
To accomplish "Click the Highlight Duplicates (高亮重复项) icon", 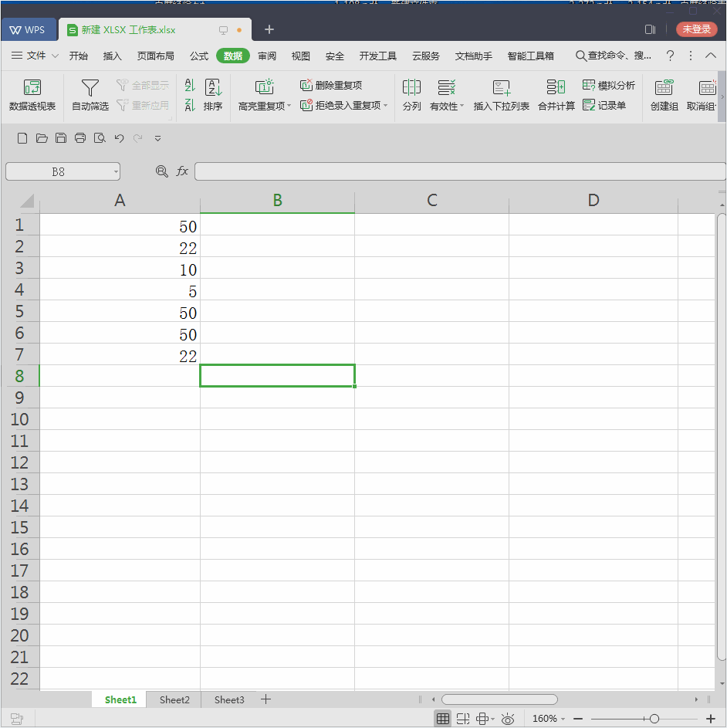I will pyautogui.click(x=264, y=87).
